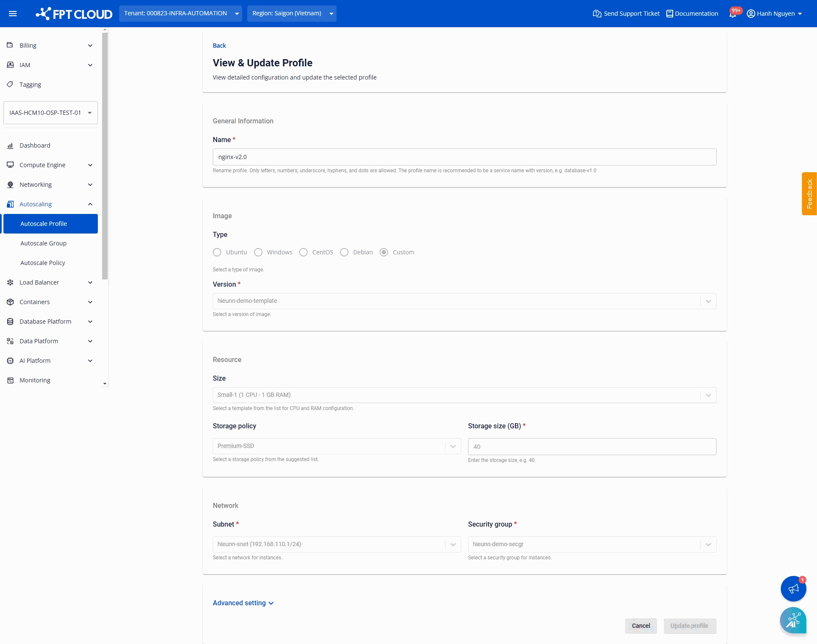
Task: Click the sidebar scroll down arrow
Action: (x=105, y=384)
